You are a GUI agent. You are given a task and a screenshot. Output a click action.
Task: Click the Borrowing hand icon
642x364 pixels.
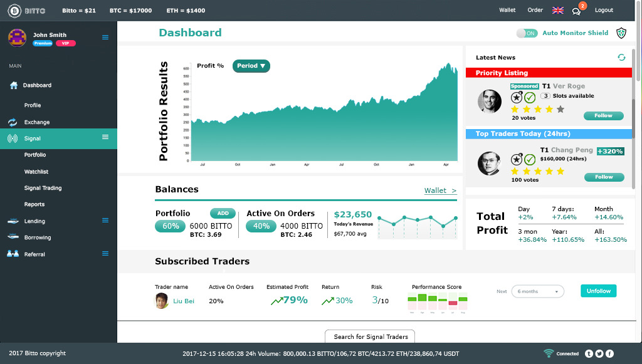coord(13,236)
